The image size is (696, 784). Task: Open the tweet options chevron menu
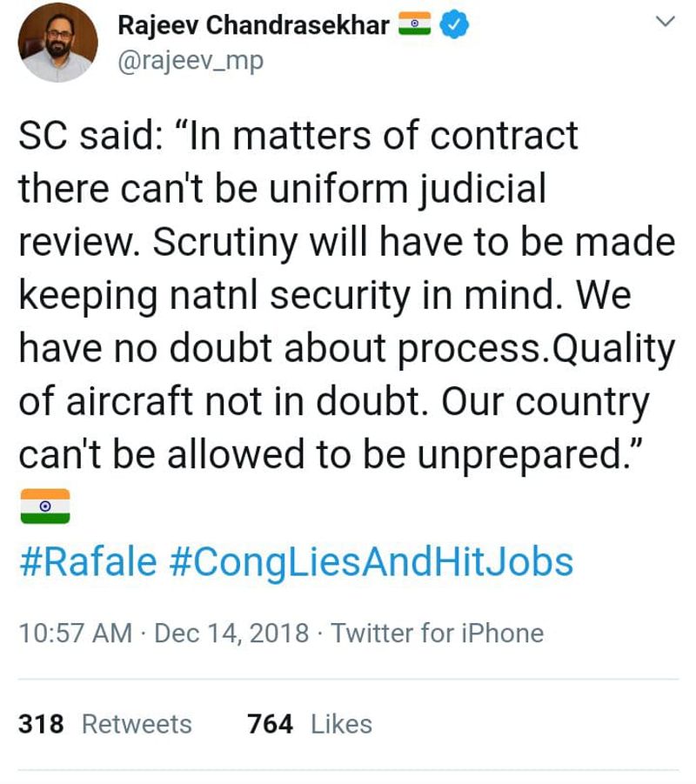tap(665, 22)
